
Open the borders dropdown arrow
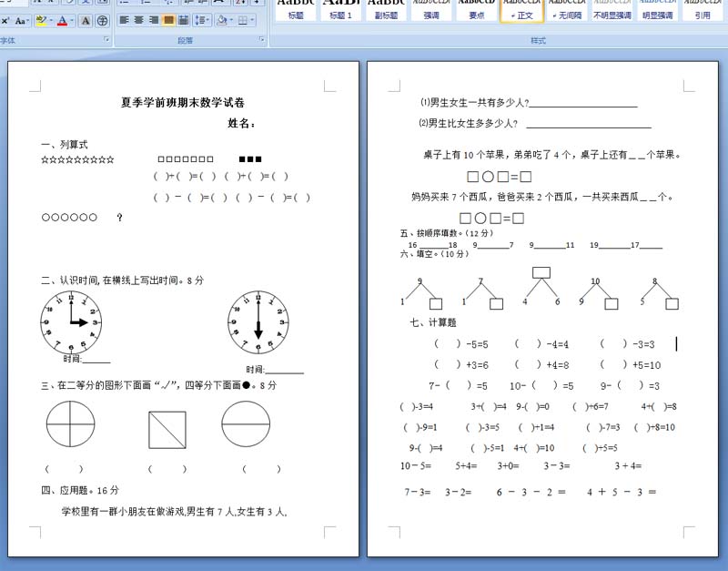coord(252,20)
